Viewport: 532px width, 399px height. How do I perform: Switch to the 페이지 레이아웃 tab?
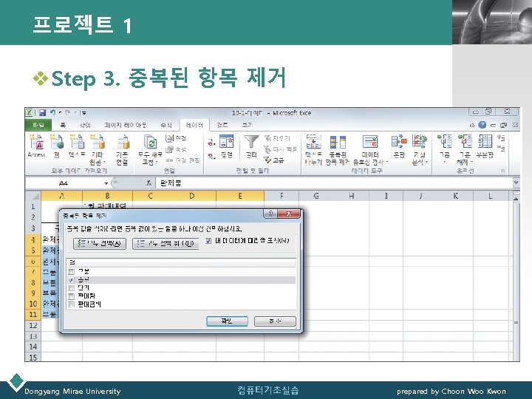pos(125,125)
